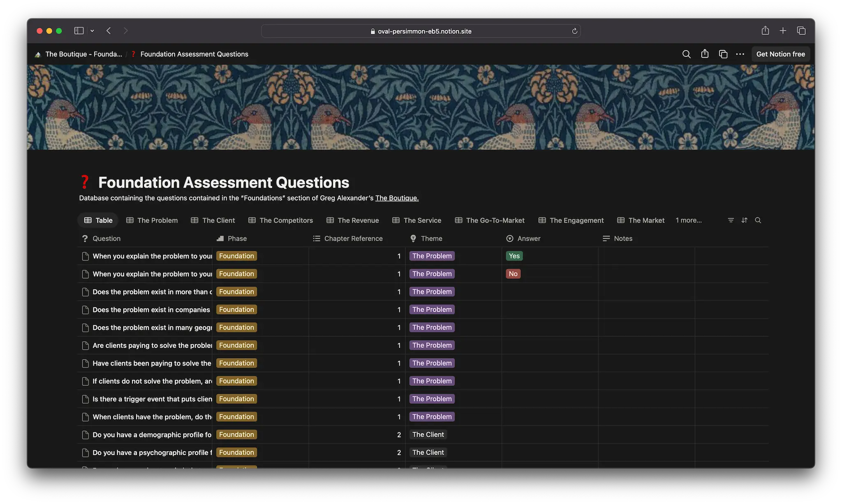Open 'Does the problem exist in many geogr' row
The width and height of the screenshot is (842, 504).
pyautogui.click(x=153, y=328)
